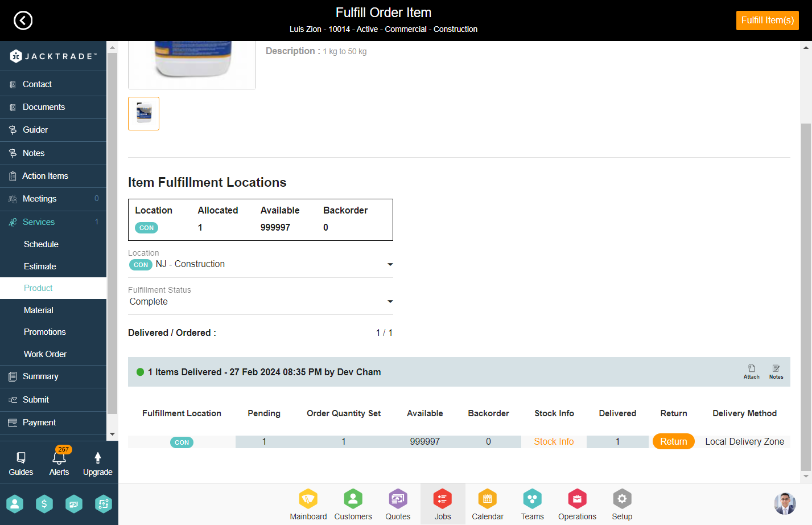812x525 pixels.
Task: Click the Guider sidebar icon
Action: 13,130
